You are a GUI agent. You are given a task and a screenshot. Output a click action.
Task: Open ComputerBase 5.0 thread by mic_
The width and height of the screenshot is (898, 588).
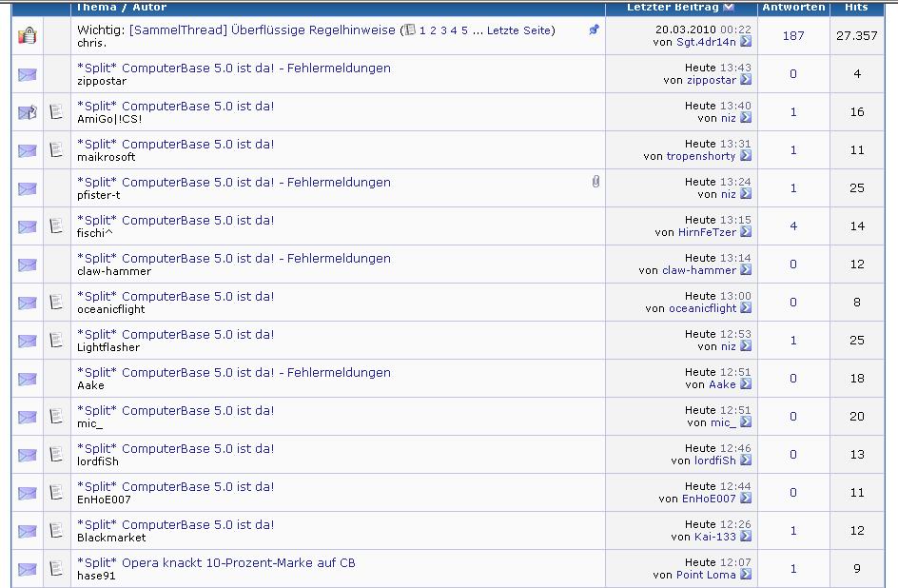(175, 410)
